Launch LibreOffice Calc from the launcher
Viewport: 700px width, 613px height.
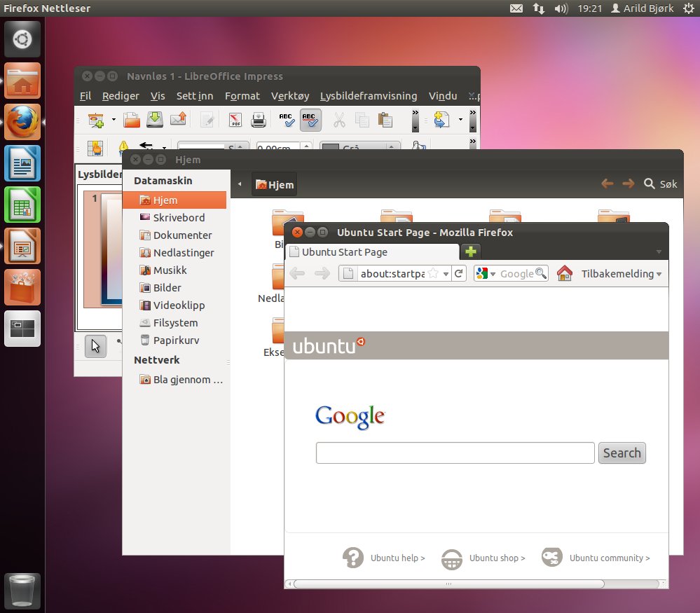(22, 205)
